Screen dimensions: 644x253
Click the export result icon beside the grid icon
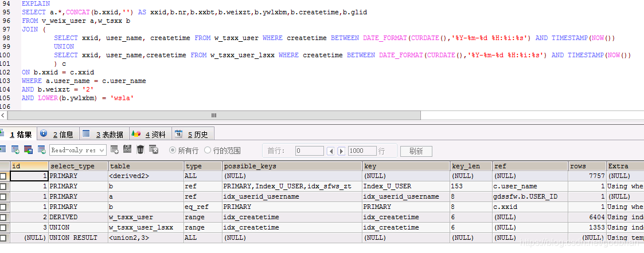click(15, 149)
